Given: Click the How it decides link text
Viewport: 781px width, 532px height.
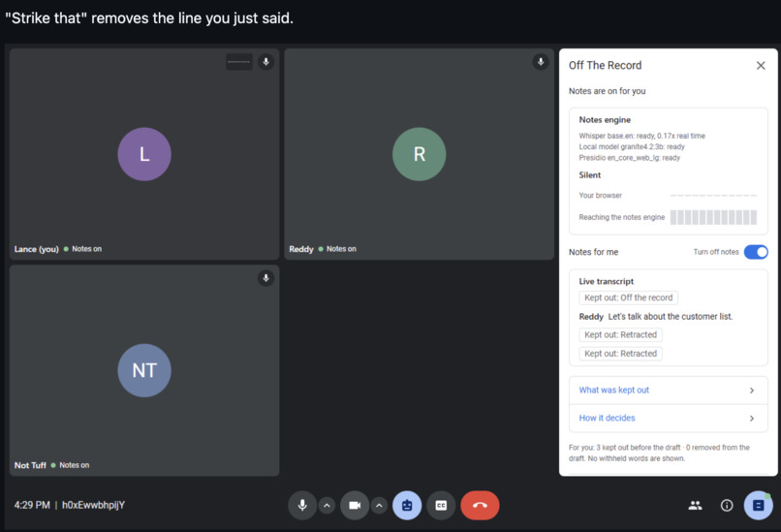Looking at the screenshot, I should coord(608,418).
